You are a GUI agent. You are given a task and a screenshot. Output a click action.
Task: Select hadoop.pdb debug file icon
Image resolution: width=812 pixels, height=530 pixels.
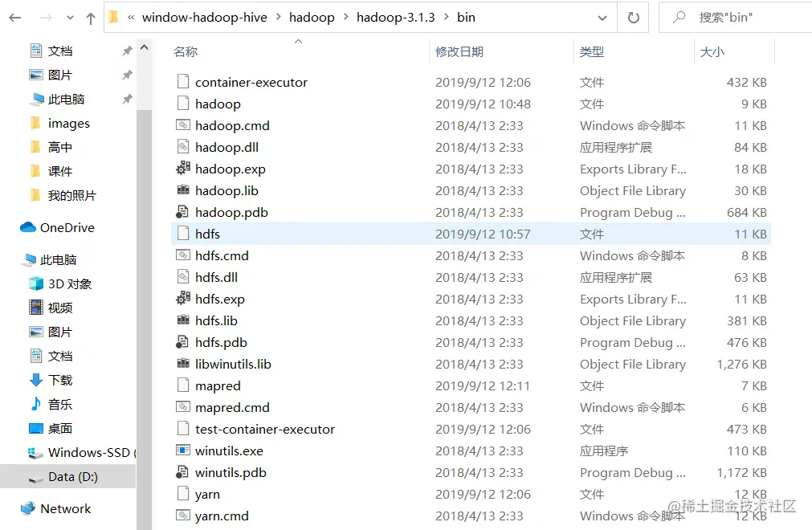(x=183, y=212)
